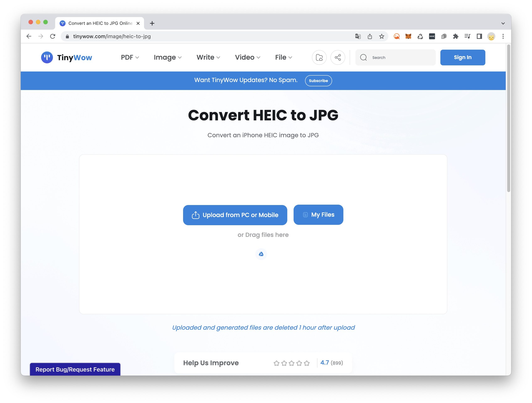Image resolution: width=532 pixels, height=403 pixels.
Task: Click the Google Drive upload icon
Action: (261, 254)
